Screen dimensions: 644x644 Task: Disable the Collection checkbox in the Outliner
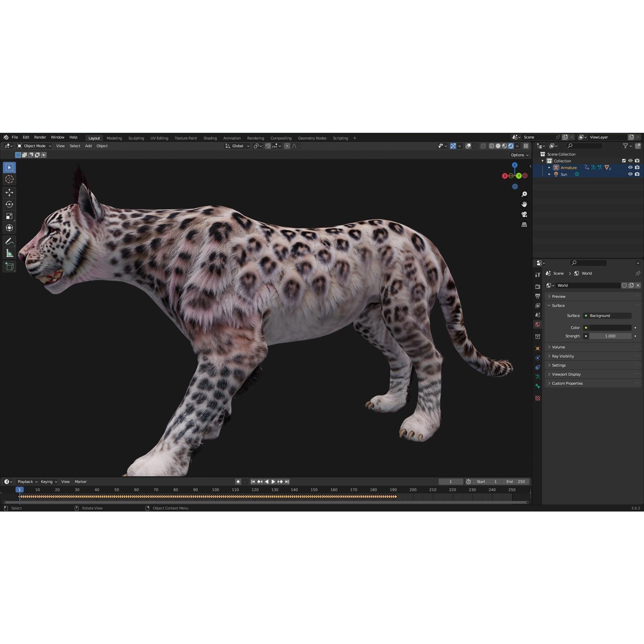(624, 161)
